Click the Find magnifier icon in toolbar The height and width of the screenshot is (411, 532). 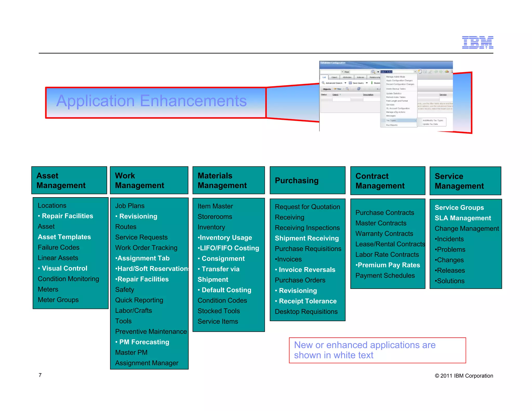coord(373,72)
